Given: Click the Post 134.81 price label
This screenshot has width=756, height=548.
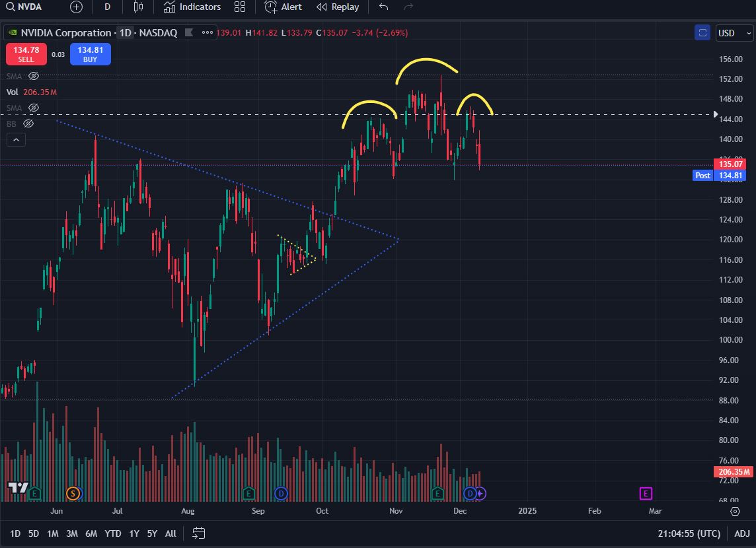Looking at the screenshot, I should click(x=720, y=175).
